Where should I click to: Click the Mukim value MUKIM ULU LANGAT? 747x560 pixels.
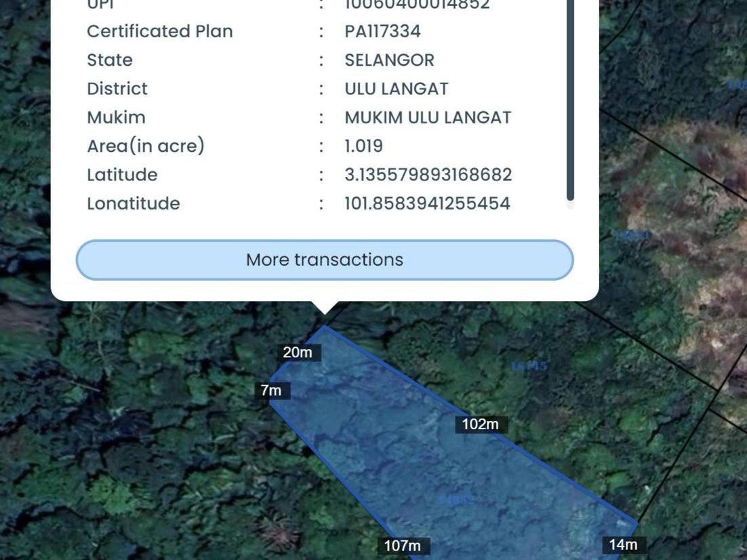pos(428,117)
